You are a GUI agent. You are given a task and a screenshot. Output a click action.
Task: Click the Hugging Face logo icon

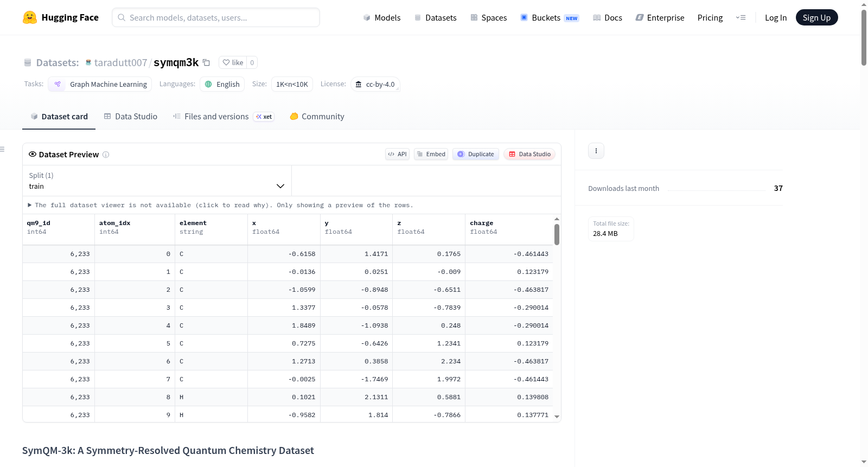[x=30, y=17]
